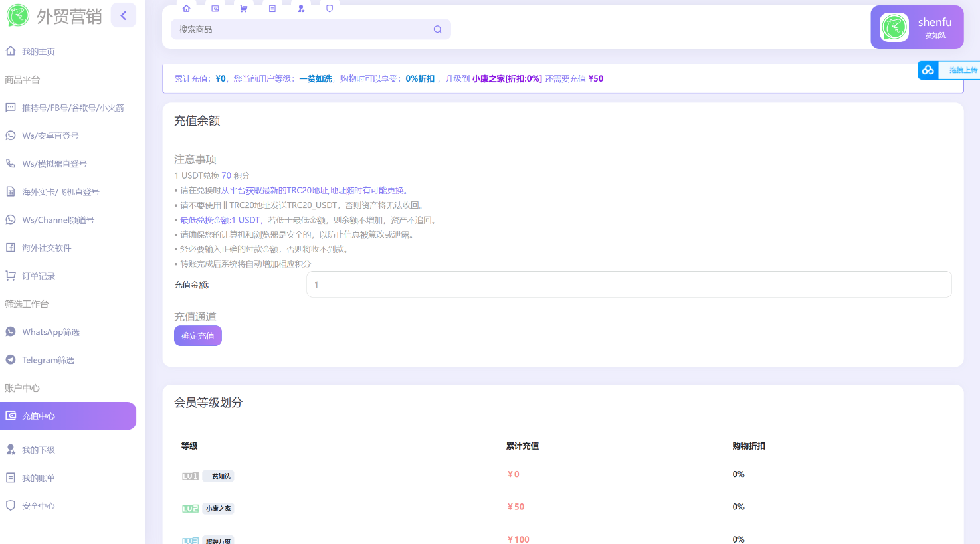Click the WhatsApp icon beside Ws/安卓直登号
980x544 pixels.
[x=11, y=136]
